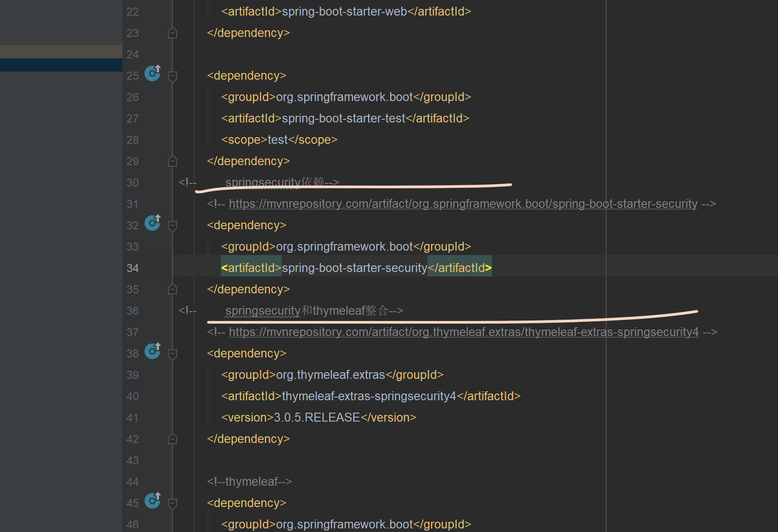Open the spring-boot-starter-security mvnrepository link
Image resolution: width=778 pixels, height=532 pixels.
coord(463,204)
